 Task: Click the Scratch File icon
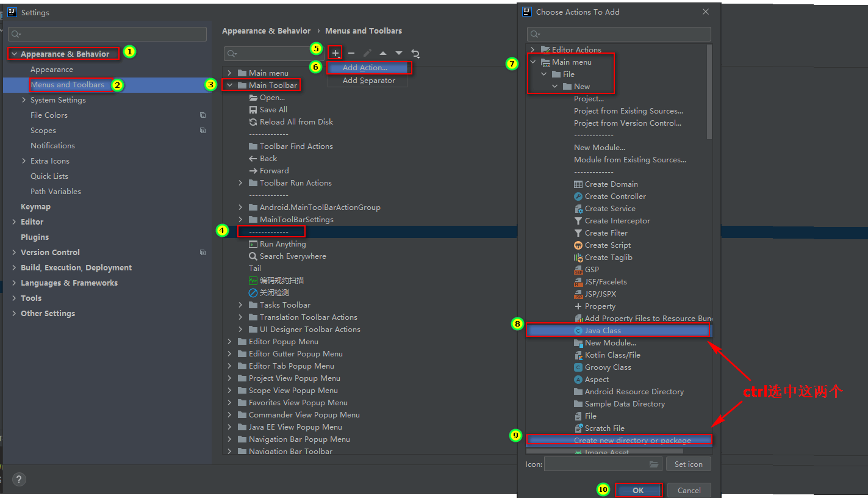pos(578,428)
